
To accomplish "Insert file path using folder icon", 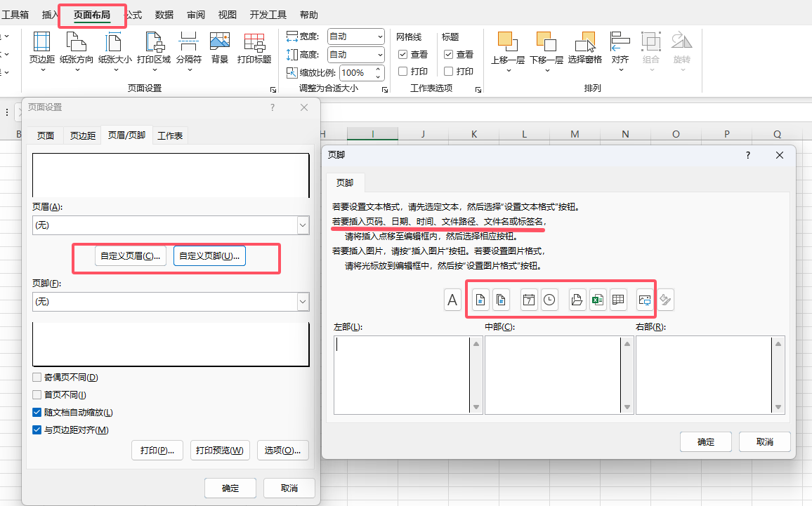I will pyautogui.click(x=577, y=300).
